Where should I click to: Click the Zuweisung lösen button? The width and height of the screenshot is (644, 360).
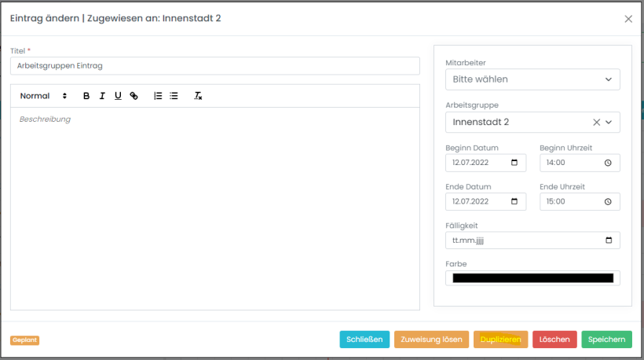pyautogui.click(x=431, y=340)
